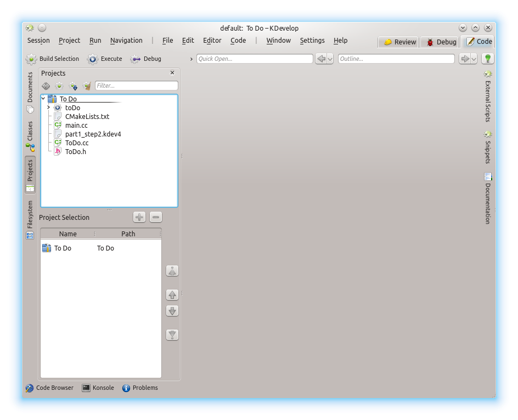The image size is (518, 420).
Task: Click the Build Selection toolbar button
Action: point(53,59)
